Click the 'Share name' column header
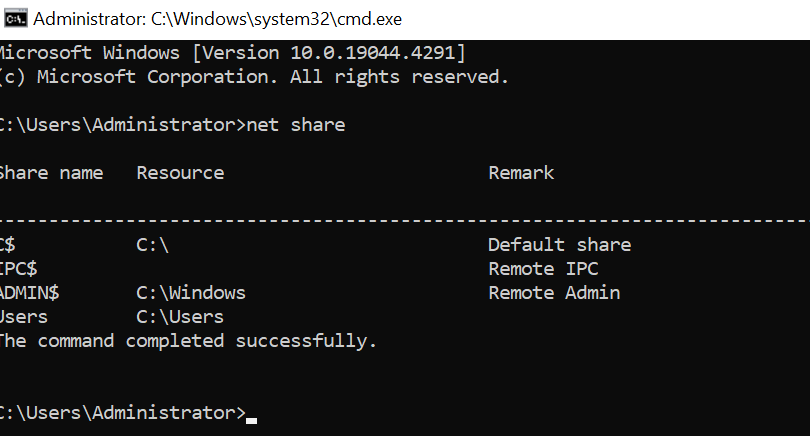Viewport: 810px width, 436px height. pyautogui.click(x=51, y=173)
